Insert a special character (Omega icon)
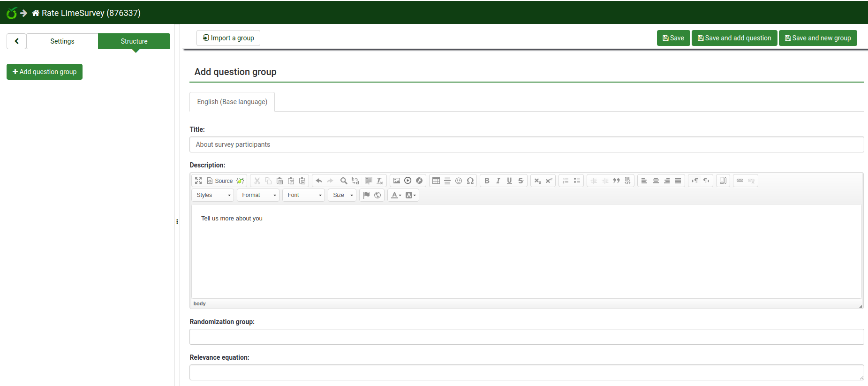The width and height of the screenshot is (868, 386). (470, 181)
